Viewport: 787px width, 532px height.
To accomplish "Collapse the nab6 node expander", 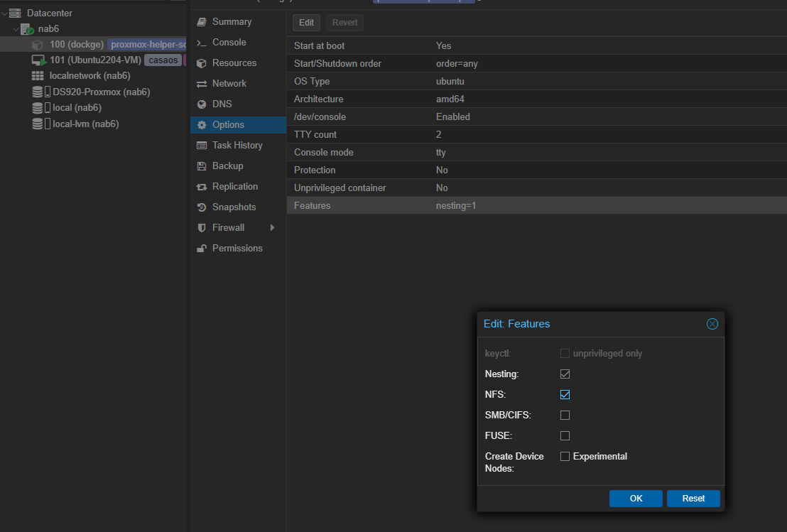I will (16, 29).
